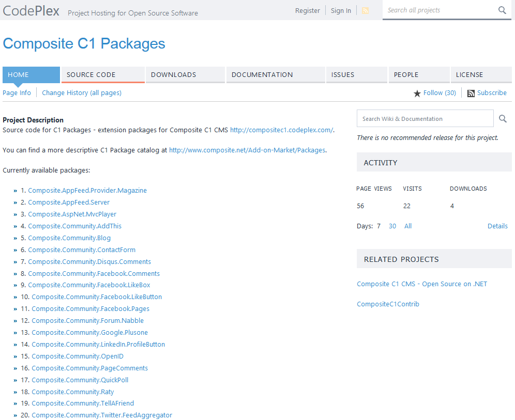The width and height of the screenshot is (515, 420).
Task: Click the Follow (30) link
Action: click(x=440, y=93)
